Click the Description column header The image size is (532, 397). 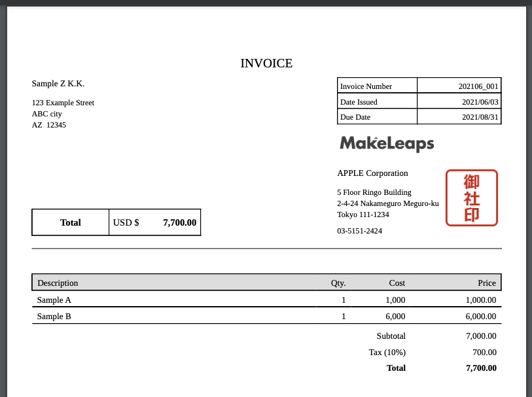tap(58, 283)
